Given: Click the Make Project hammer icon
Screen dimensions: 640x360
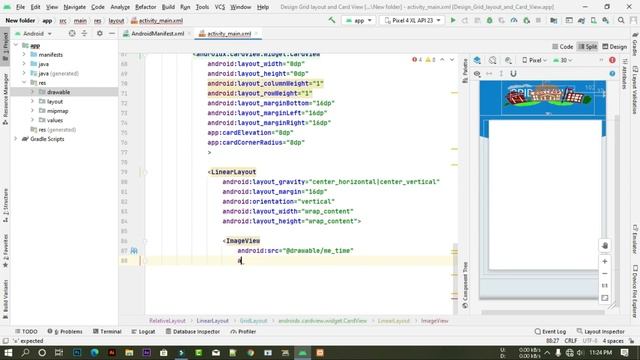Looking at the screenshot, I should coord(332,20).
